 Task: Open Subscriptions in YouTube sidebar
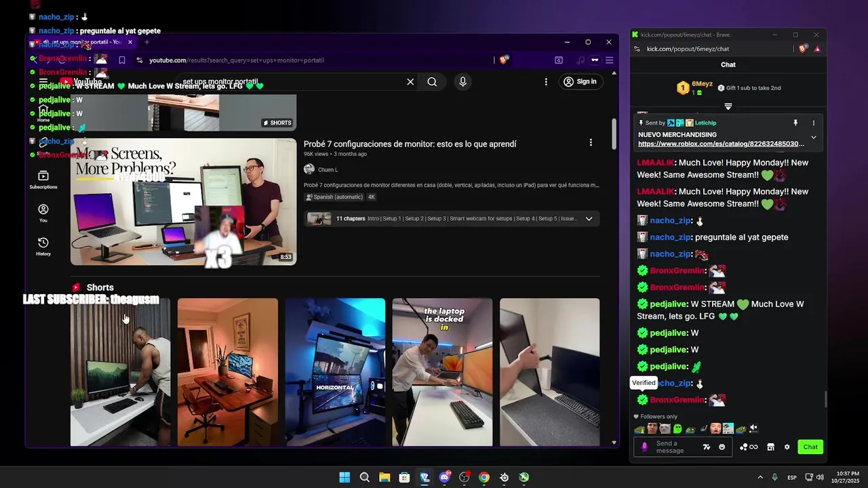coord(43,179)
